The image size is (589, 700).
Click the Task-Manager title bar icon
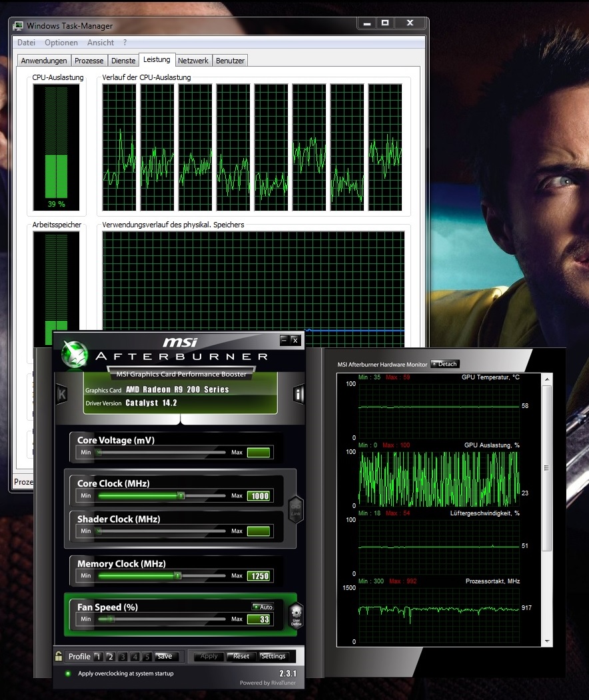pos(18,25)
